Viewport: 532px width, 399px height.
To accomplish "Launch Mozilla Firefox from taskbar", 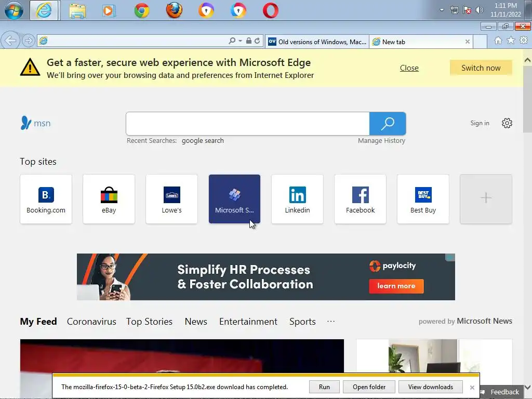I will click(174, 10).
